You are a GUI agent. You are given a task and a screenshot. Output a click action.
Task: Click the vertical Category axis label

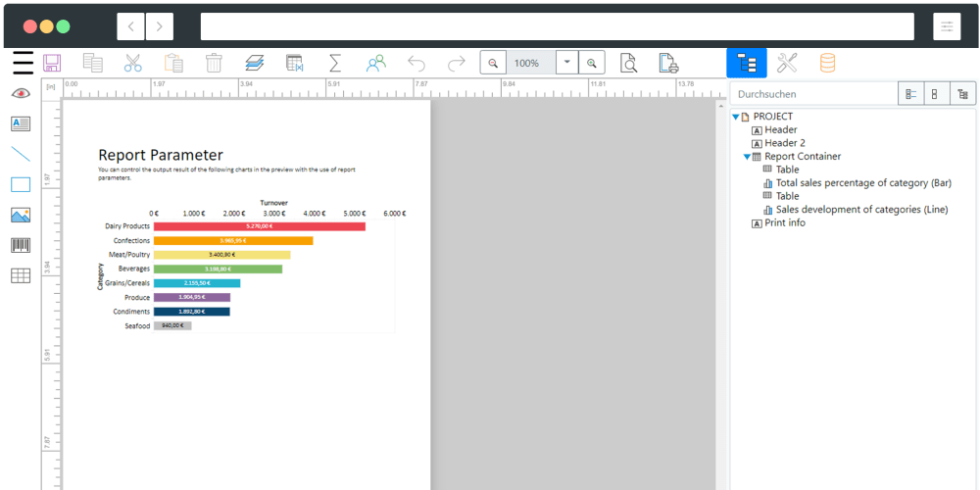click(100, 275)
